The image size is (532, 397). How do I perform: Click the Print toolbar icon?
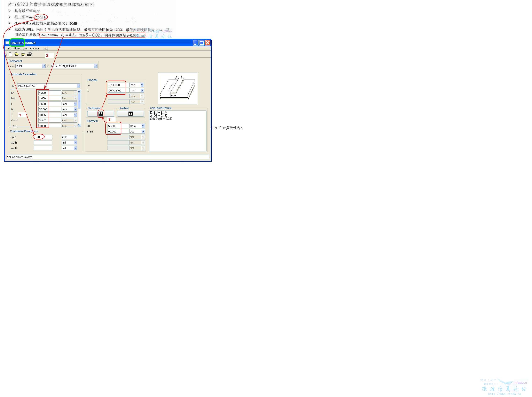(30, 54)
